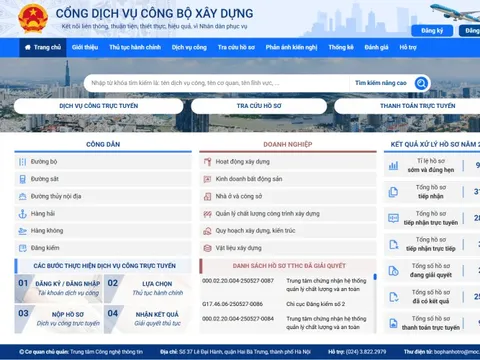Image resolution: width=480 pixels, height=360 pixels.
Task: Click the Quản lý chất lượng công trình icon
Action: point(207,214)
